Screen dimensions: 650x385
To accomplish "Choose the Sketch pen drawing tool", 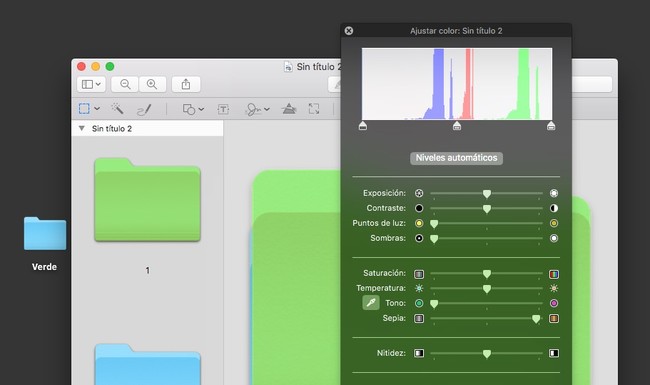I will [144, 109].
